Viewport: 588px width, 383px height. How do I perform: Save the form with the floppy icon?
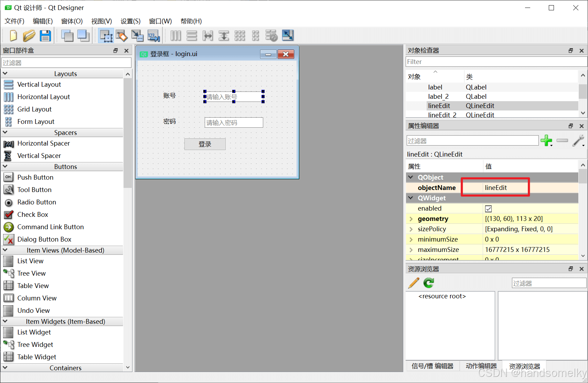pos(45,35)
